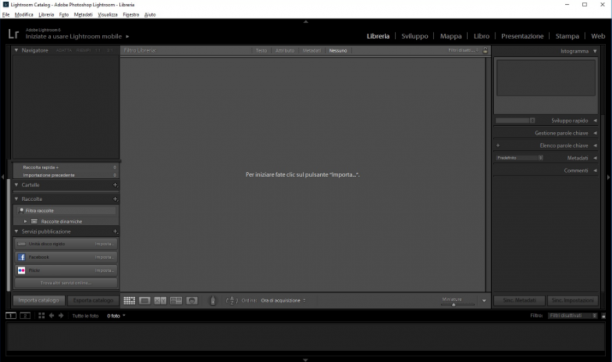612x362 pixels.
Task: Adjust the Miniature thumbnail size slider
Action: (458, 304)
